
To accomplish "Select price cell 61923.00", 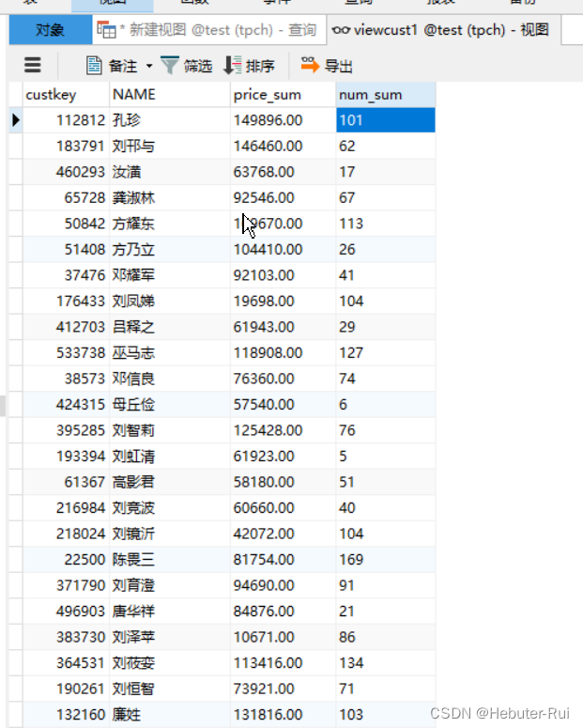I will (284, 457).
